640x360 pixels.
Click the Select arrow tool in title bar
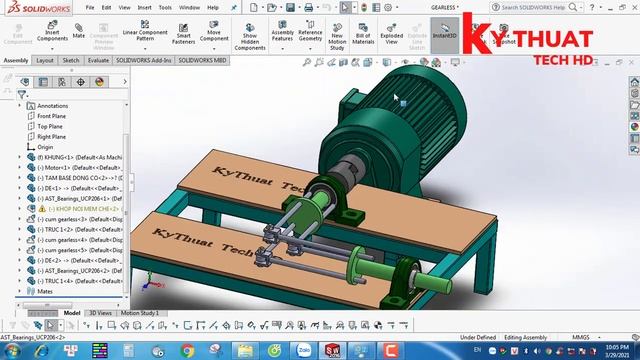click(x=345, y=7)
